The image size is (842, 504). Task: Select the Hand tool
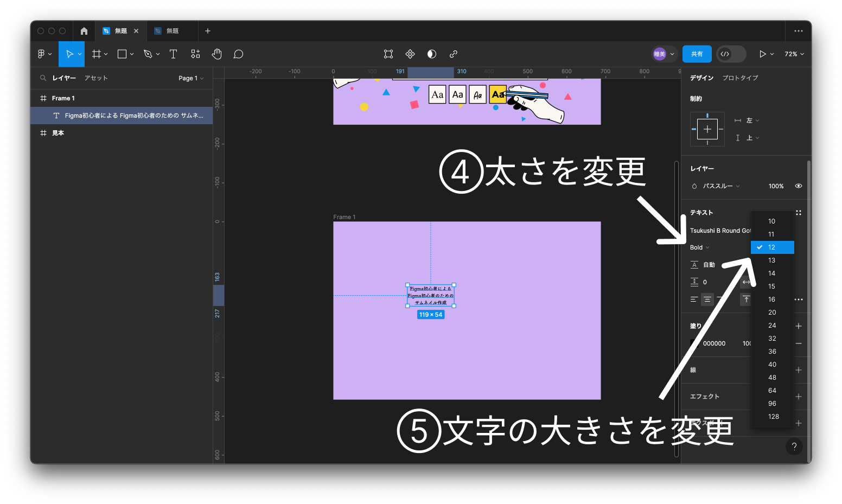tap(217, 54)
